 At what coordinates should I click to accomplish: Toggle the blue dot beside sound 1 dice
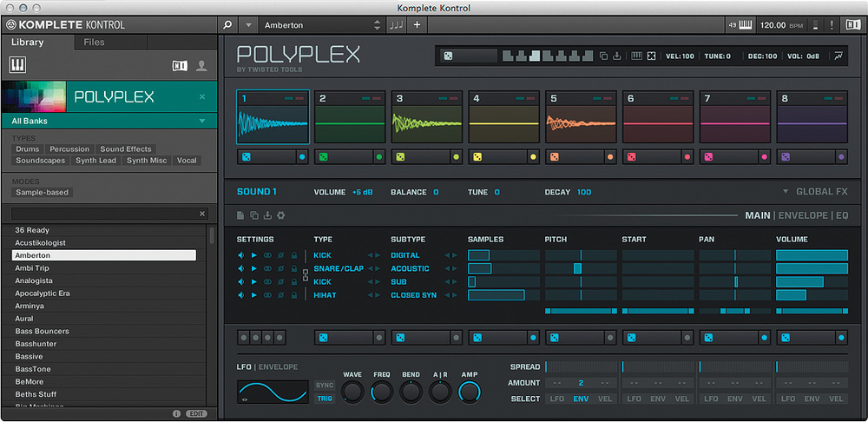pyautogui.click(x=302, y=157)
